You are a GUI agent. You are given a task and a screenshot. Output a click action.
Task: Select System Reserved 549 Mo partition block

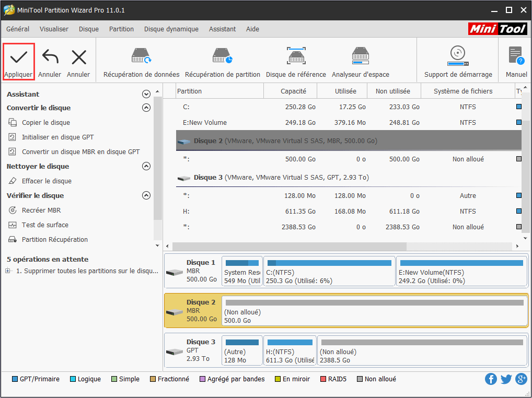click(242, 271)
